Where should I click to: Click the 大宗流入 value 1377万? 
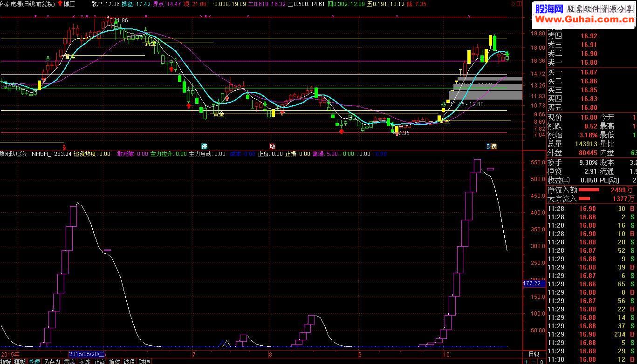point(623,199)
